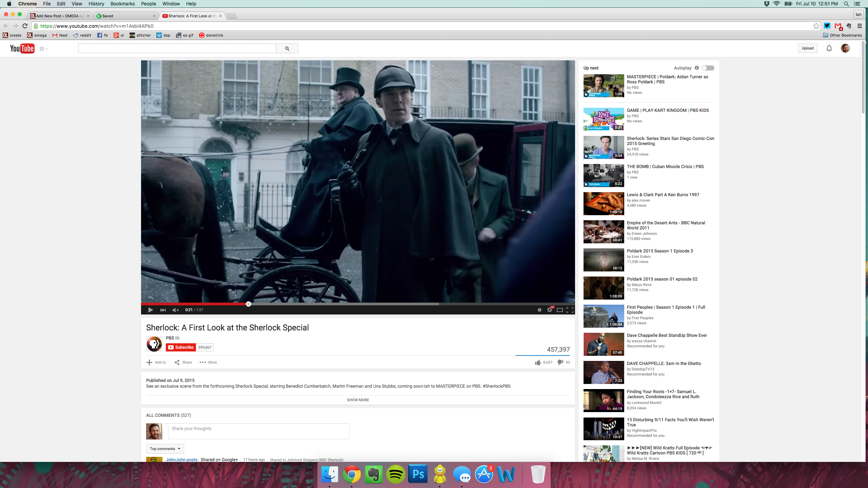The width and height of the screenshot is (868, 488).
Task: Open Photoshop from the Dock
Action: (x=418, y=474)
